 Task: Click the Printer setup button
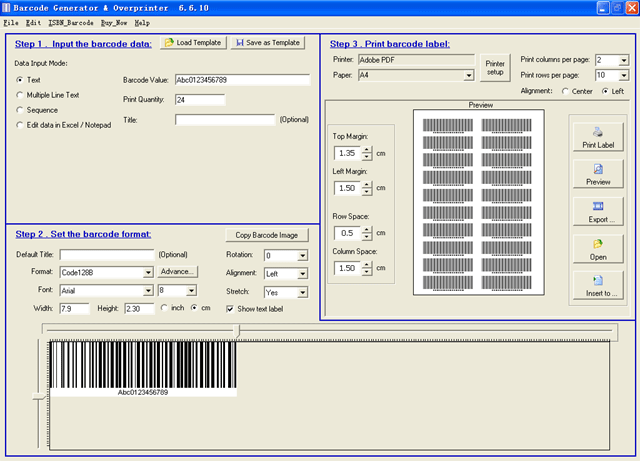[495, 68]
